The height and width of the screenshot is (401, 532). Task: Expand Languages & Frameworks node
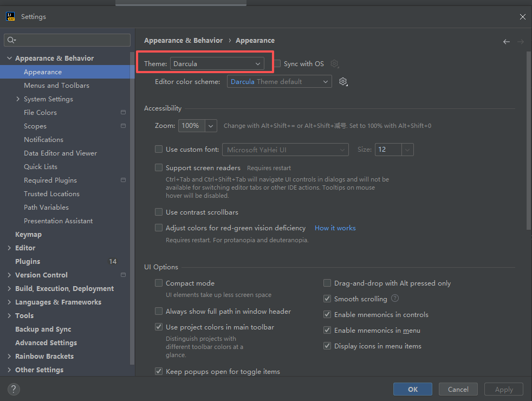[x=9, y=302]
